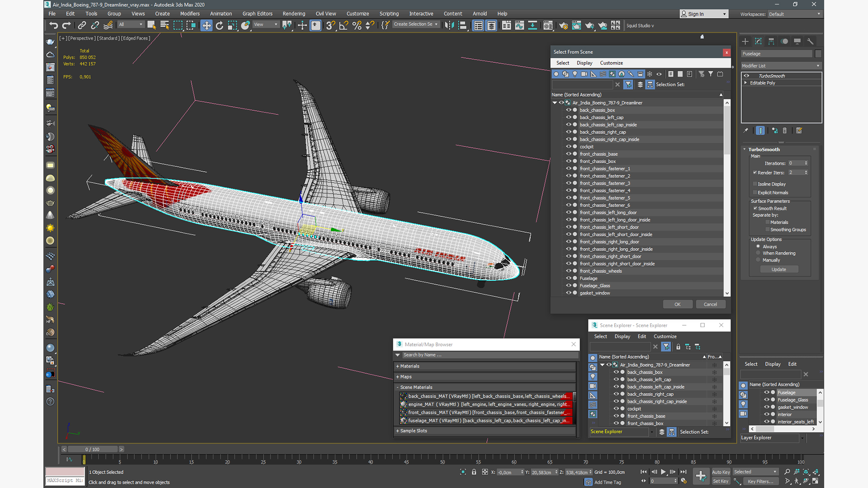This screenshot has height=488, width=868.
Task: Click Remove Modifier trash icon
Action: click(785, 131)
